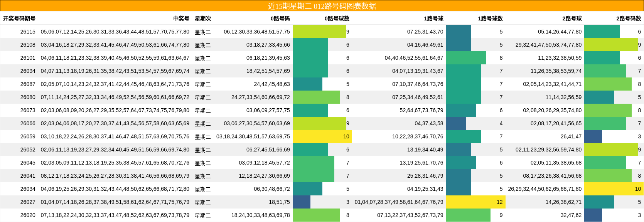The width and height of the screenshot is (644, 222).
Task: Click yellow 1路号球数 bar showing 12
Action: coord(476,202)
